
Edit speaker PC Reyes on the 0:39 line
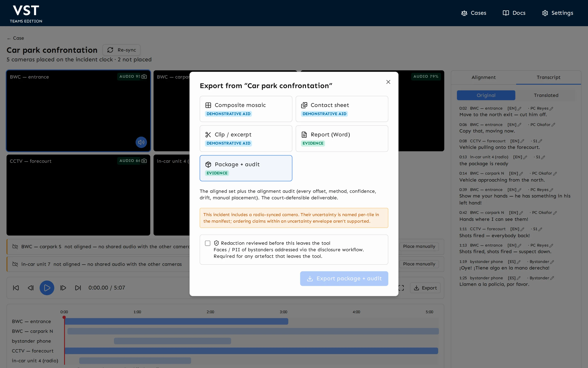pyautogui.click(x=551, y=190)
